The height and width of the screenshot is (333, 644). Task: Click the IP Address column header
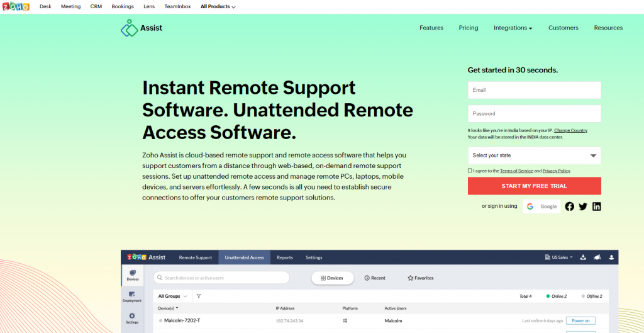coord(285,308)
